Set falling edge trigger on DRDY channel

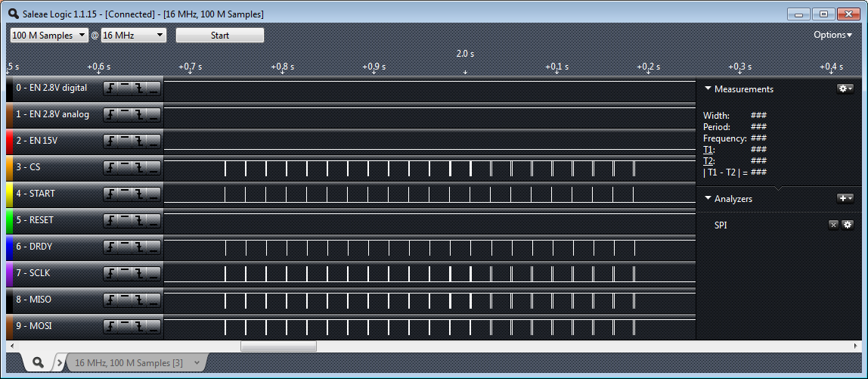point(139,247)
